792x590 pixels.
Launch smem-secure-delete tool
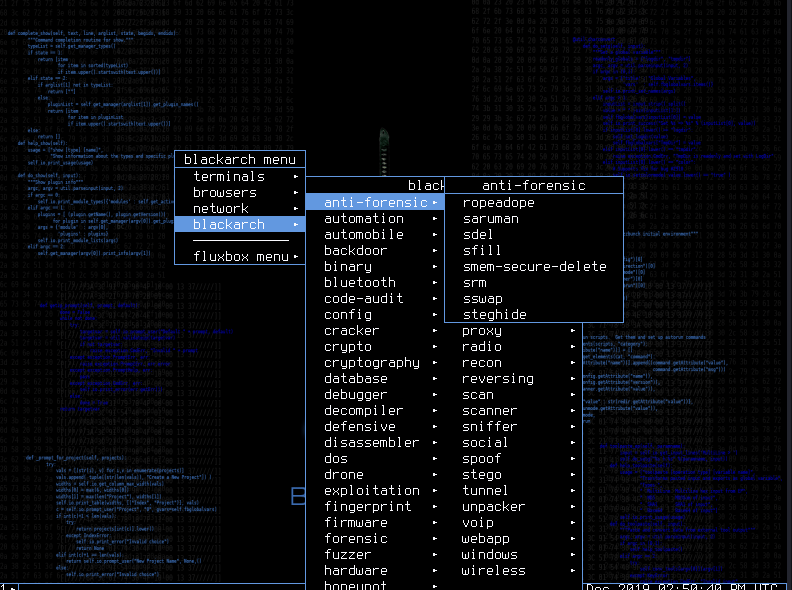click(534, 267)
